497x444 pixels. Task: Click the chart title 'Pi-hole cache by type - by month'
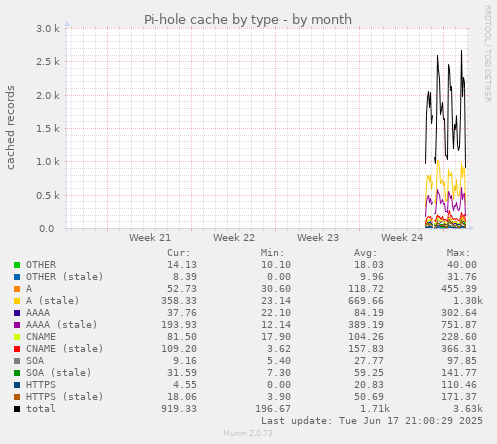pos(248,20)
